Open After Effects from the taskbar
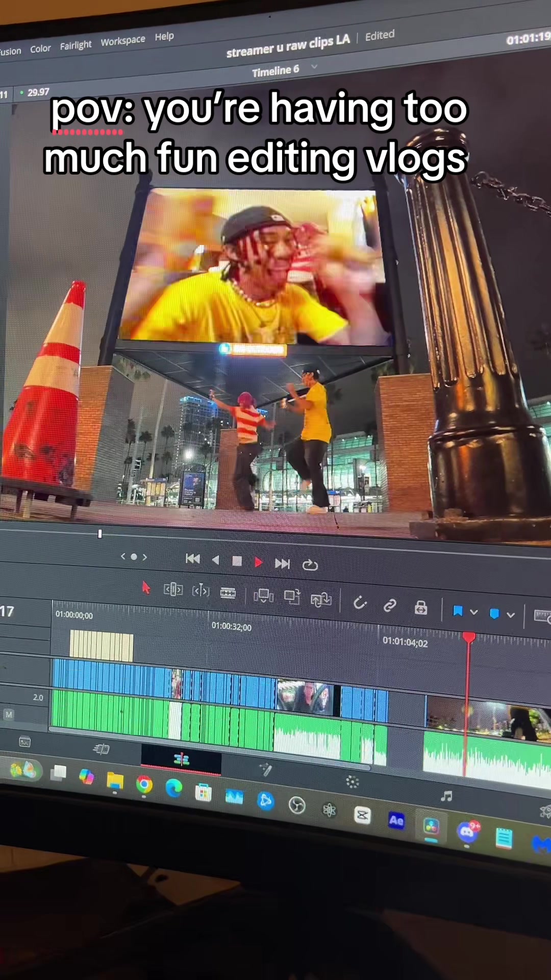Image resolution: width=551 pixels, height=980 pixels. (396, 820)
